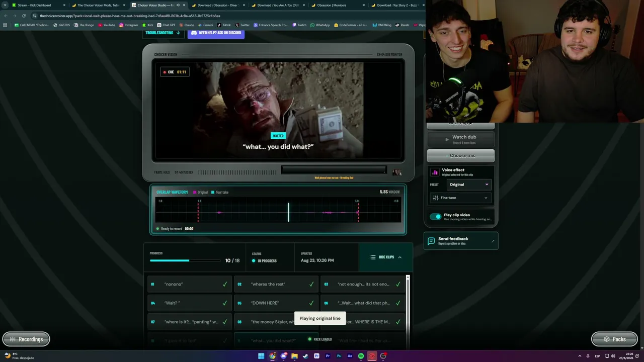Click the Watch dub button

461,139
